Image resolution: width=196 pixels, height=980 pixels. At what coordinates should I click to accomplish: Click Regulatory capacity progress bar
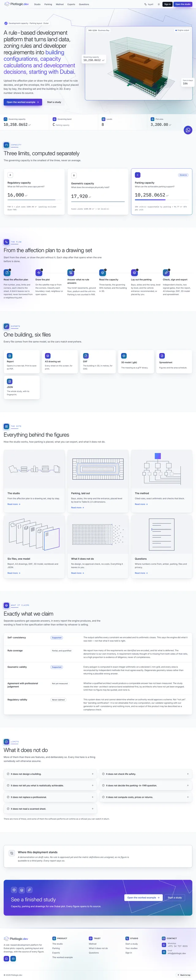34,200
